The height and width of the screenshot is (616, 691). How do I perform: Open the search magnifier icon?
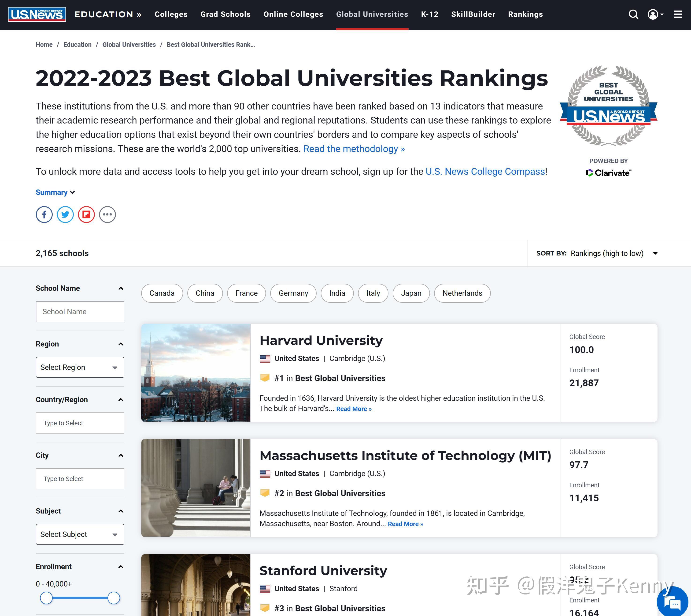pos(633,14)
